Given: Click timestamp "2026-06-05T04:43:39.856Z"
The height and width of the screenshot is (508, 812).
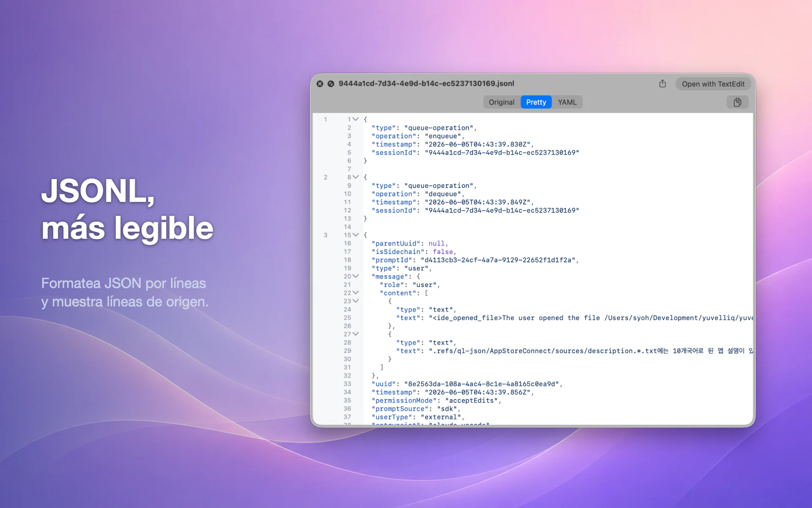Looking at the screenshot, I should [477, 392].
